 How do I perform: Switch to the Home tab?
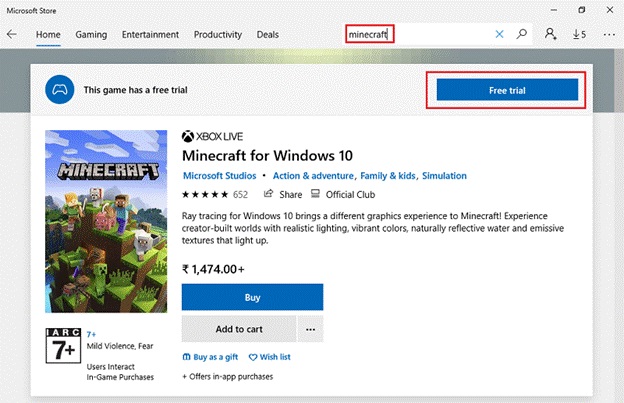(x=48, y=35)
